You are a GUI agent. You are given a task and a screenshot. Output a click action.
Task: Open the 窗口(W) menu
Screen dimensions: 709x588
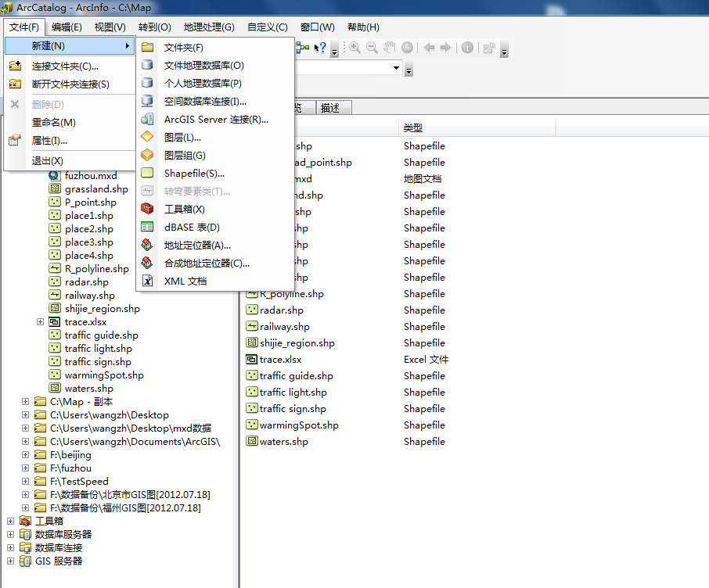318,27
